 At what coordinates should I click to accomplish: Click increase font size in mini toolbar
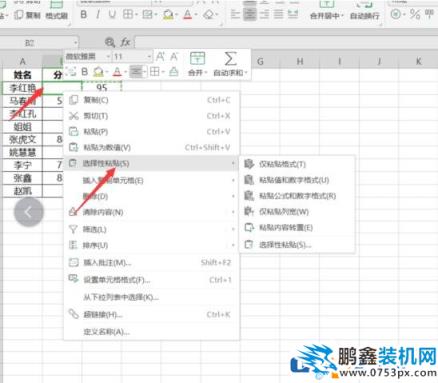pos(160,56)
